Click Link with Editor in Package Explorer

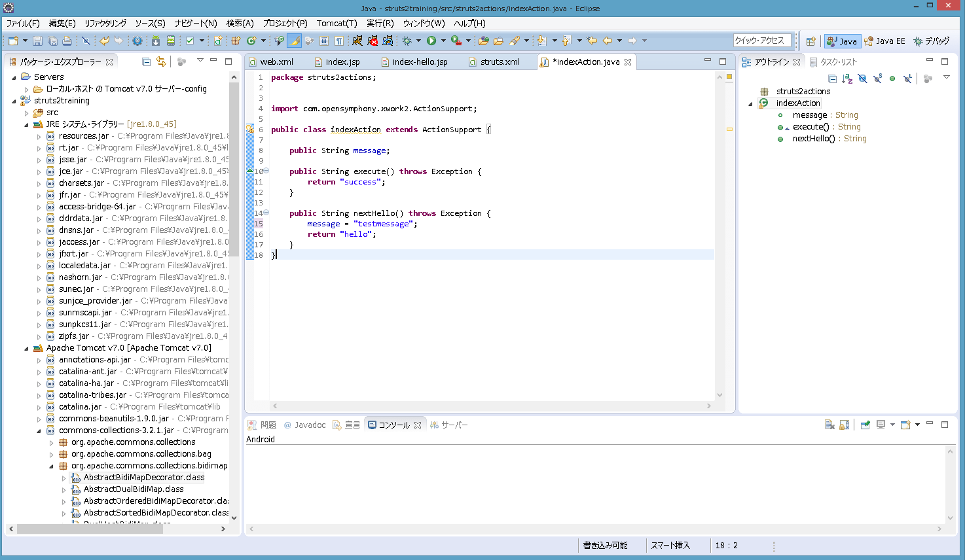pyautogui.click(x=161, y=61)
